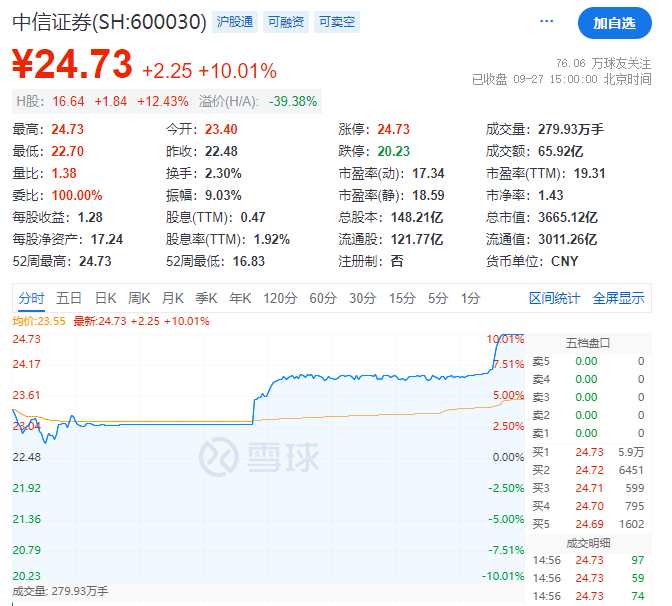Viewport: 672px width, 606px height.
Task: Click the 可卖空 tag
Action: (x=337, y=21)
